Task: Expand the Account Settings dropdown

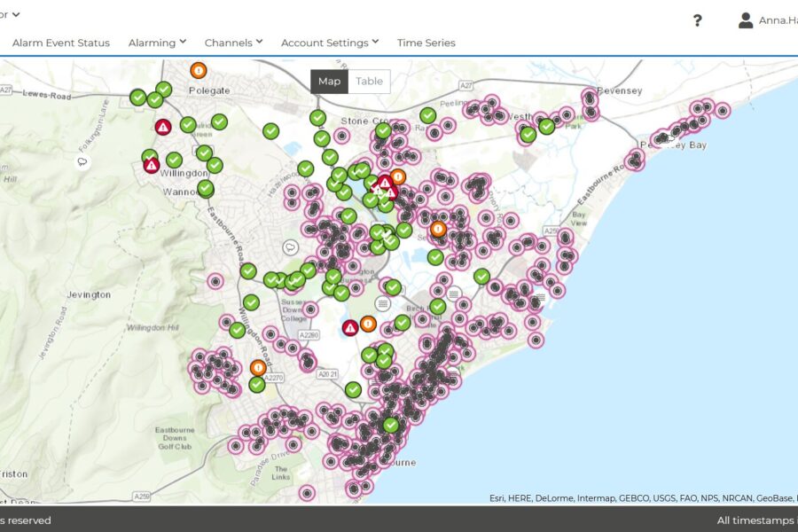Action: (330, 43)
